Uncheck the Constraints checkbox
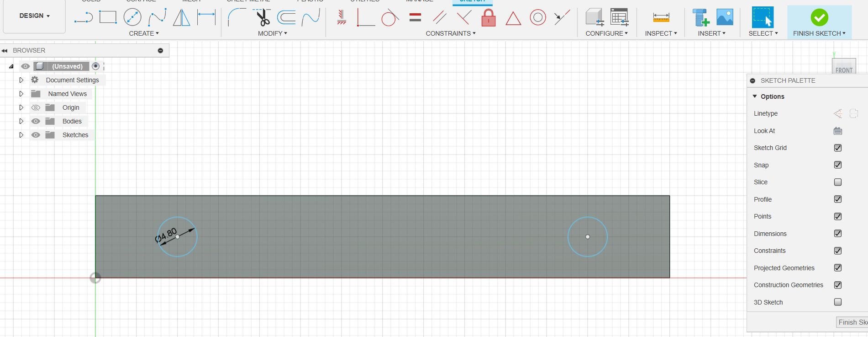Screen dimensions: 868x337 [x=838, y=251]
